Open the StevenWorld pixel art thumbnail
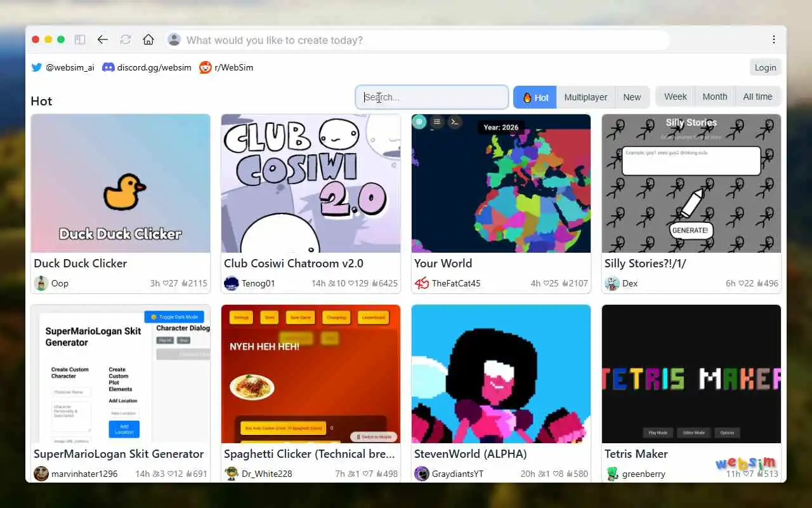The height and width of the screenshot is (508, 812). [501, 374]
